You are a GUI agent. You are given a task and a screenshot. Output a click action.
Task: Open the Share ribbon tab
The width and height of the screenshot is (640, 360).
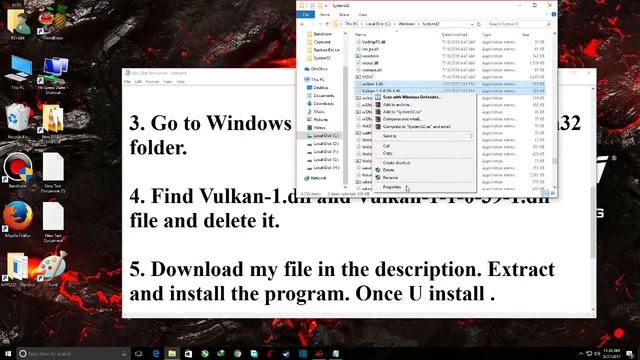344,15
